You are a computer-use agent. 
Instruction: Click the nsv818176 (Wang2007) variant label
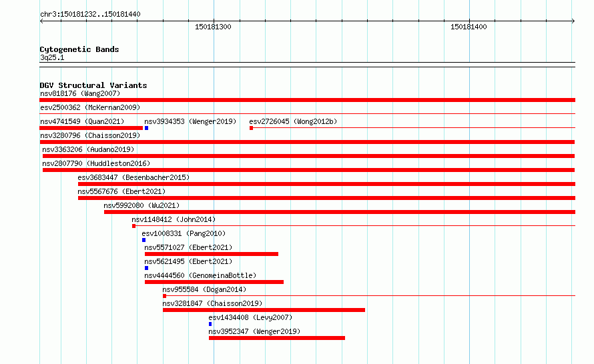[x=80, y=93]
